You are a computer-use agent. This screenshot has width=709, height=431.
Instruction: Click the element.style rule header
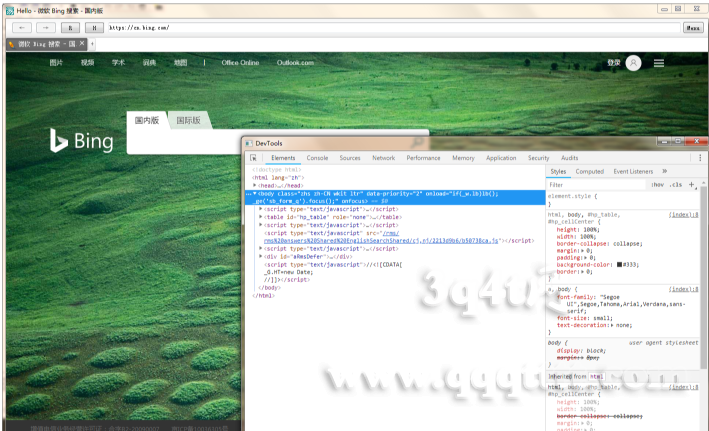click(572, 196)
